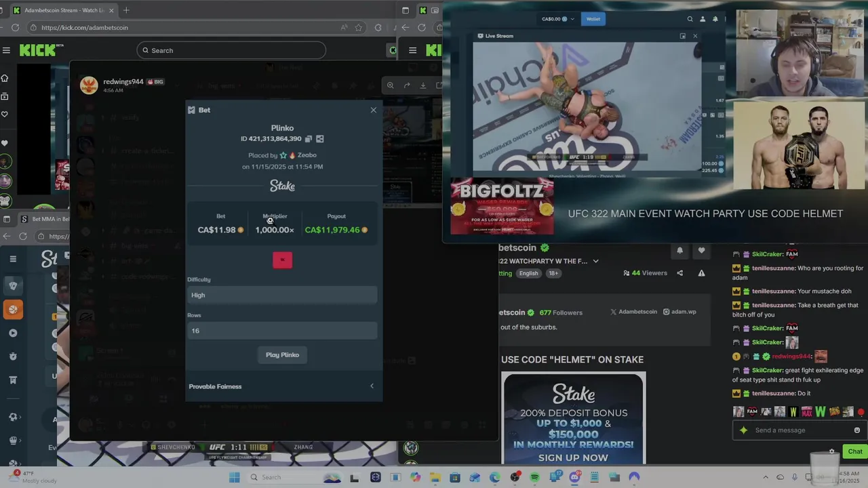This screenshot has width=868, height=488.
Task: Click the 18+ stream tag
Action: click(x=553, y=273)
